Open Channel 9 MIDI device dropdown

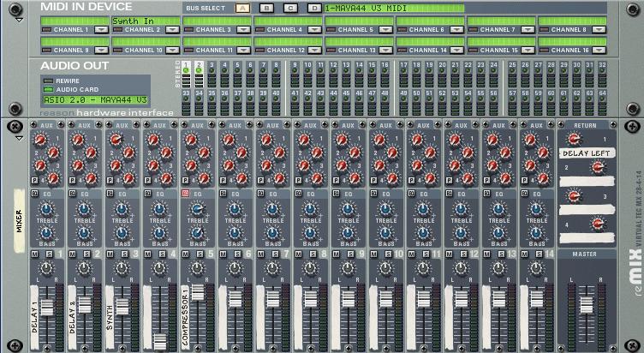[101, 51]
